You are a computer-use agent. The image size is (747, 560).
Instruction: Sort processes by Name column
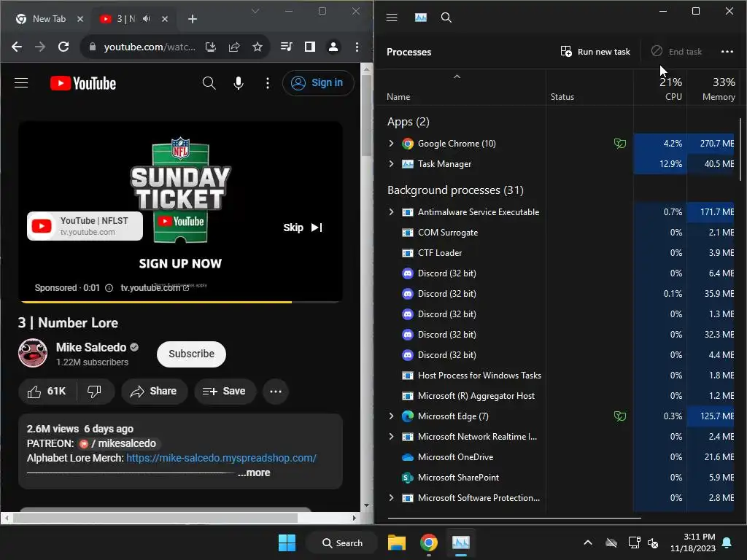click(x=398, y=97)
